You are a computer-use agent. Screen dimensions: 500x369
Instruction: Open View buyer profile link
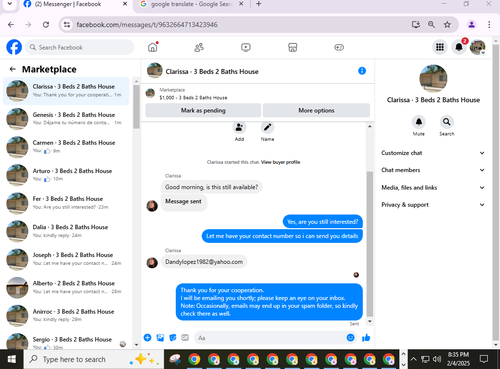pyautogui.click(x=280, y=162)
